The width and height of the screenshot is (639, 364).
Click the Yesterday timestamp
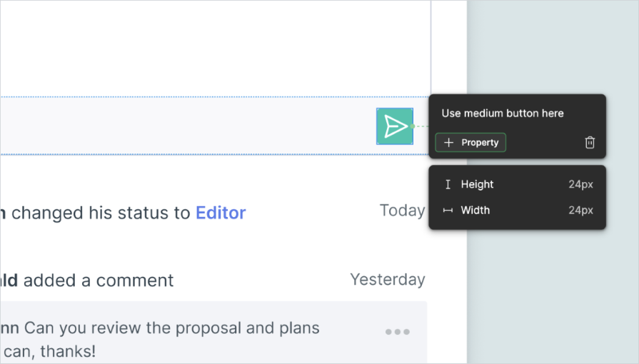tap(387, 280)
